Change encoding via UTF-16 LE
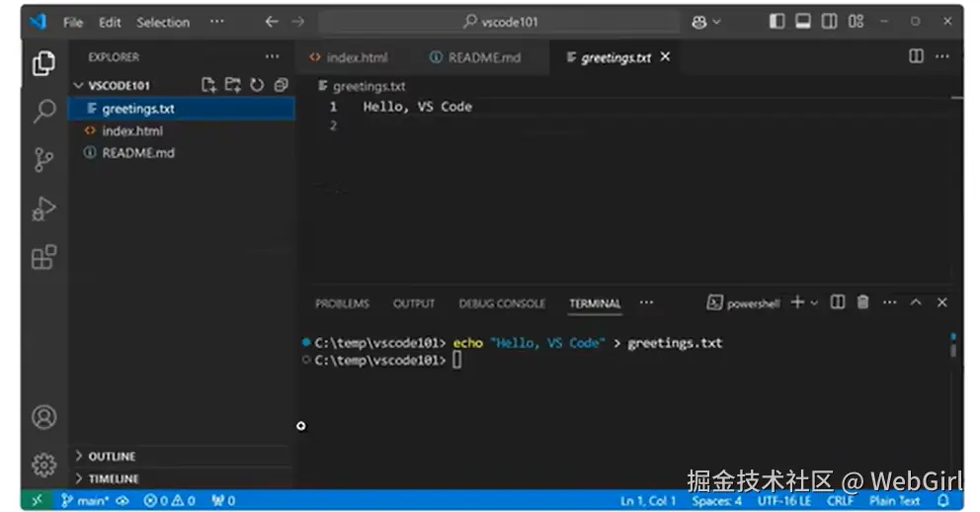Image resolution: width=980 pixels, height=512 pixels. pyautogui.click(x=784, y=501)
